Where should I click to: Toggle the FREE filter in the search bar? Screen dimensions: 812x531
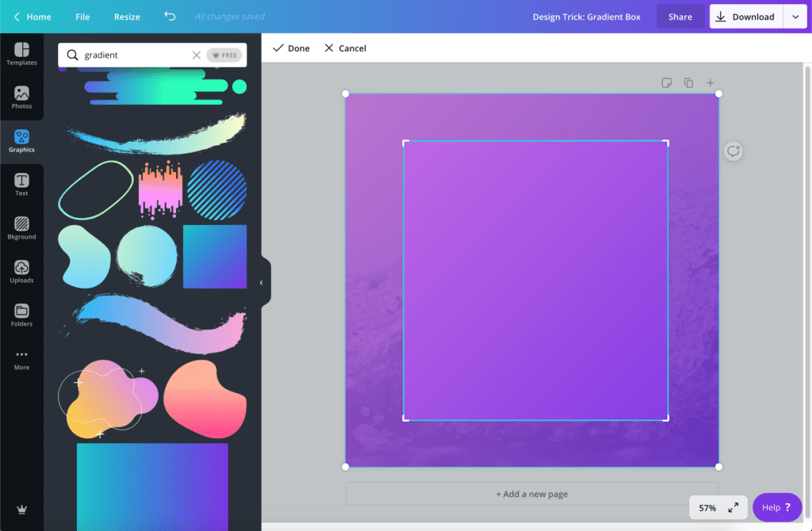224,55
